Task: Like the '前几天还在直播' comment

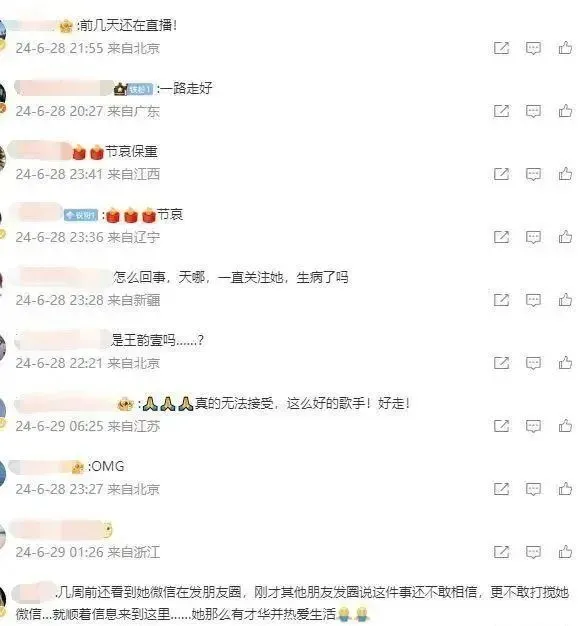Action: [x=565, y=48]
